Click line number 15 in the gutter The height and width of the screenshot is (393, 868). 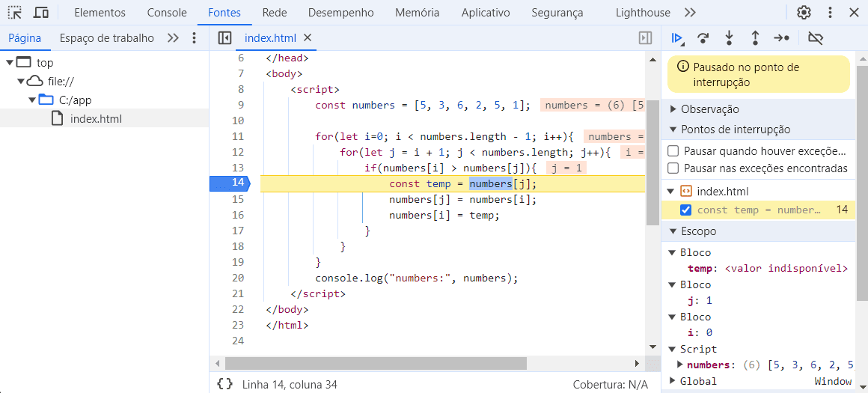coord(237,199)
